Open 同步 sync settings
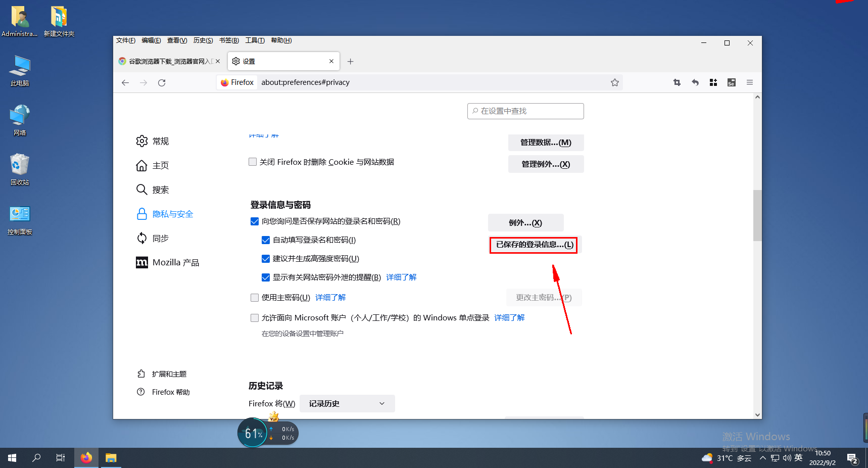 153,238
